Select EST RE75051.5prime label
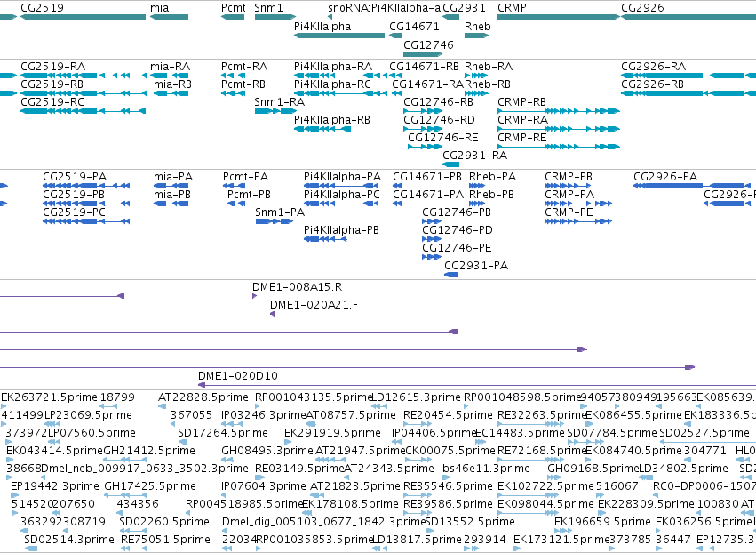This screenshot has height=553, width=756. [165, 540]
